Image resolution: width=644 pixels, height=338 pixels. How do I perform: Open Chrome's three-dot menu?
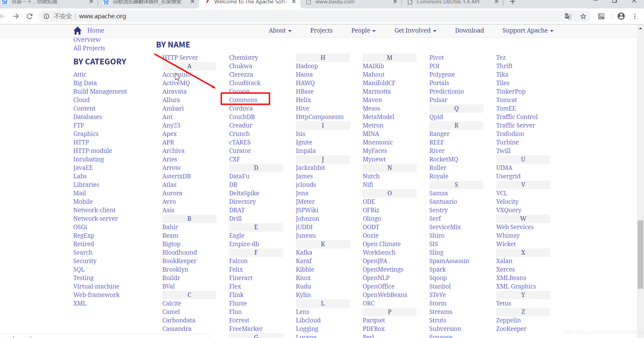635,16
